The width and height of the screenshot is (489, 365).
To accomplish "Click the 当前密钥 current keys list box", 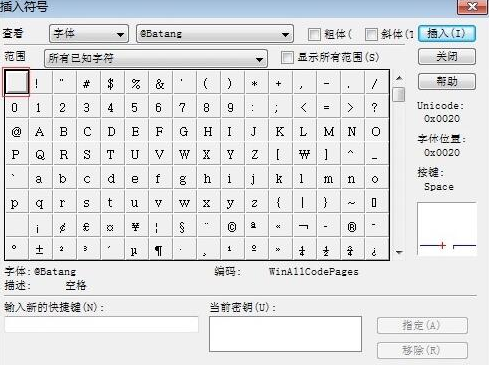I will (285, 334).
